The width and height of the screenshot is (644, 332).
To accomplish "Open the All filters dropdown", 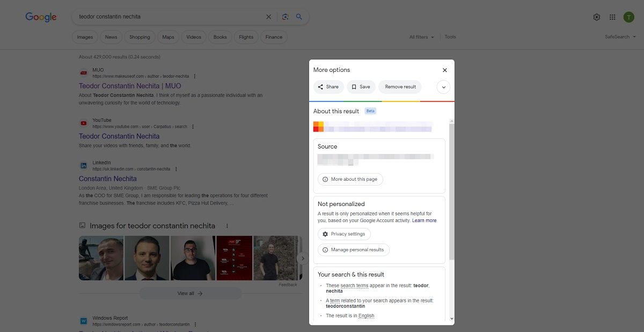I will click(x=421, y=37).
